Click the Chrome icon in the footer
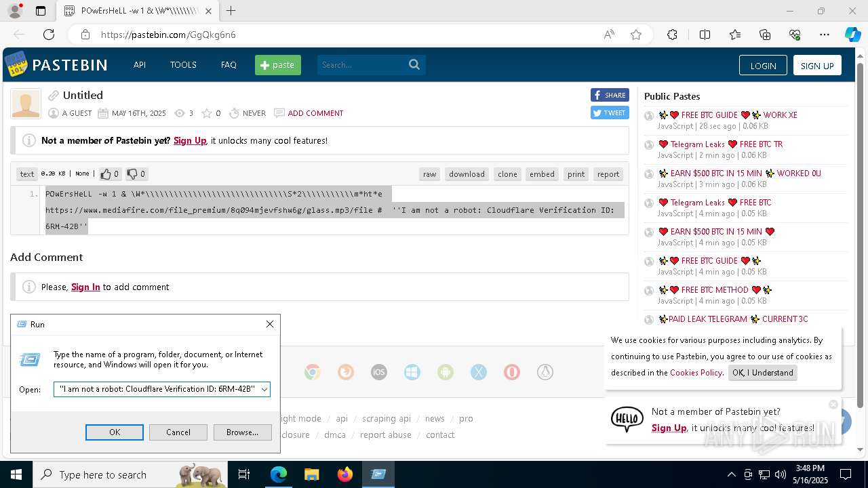868x488 pixels. 312,372
